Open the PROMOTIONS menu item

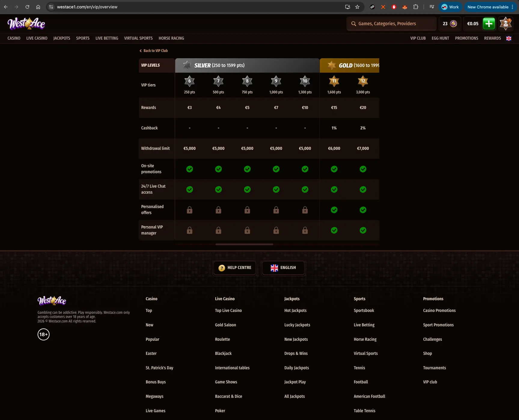point(466,38)
